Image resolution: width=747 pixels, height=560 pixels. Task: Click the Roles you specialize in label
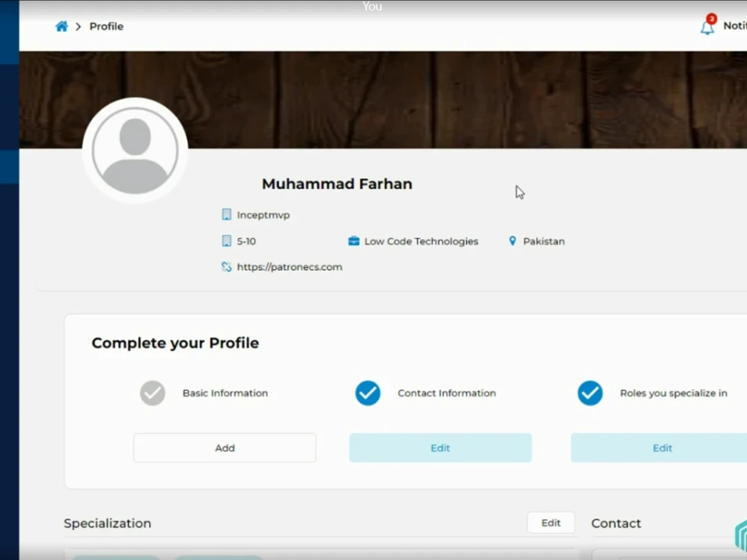pyautogui.click(x=673, y=393)
